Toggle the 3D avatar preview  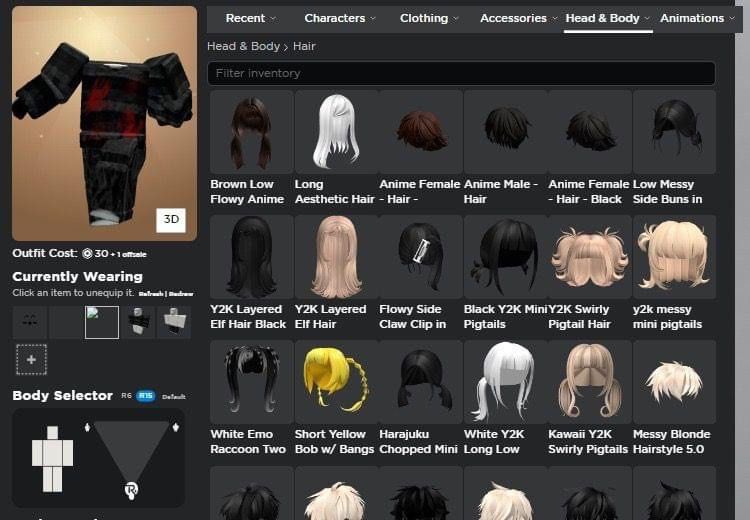(x=170, y=220)
